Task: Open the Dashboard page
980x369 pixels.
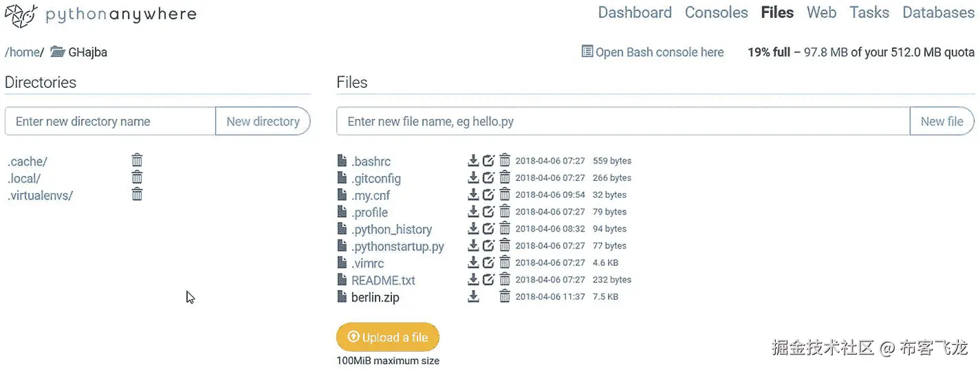Action: [635, 12]
